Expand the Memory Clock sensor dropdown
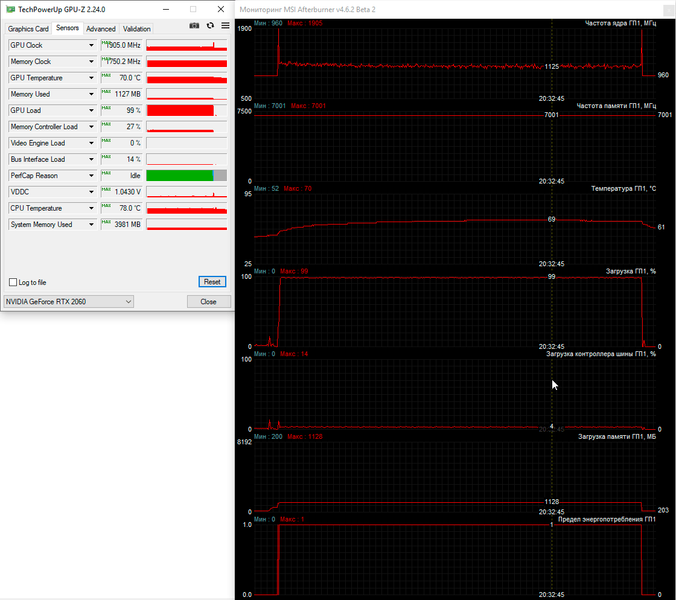Viewport: 676px width, 600px height. pyautogui.click(x=91, y=62)
